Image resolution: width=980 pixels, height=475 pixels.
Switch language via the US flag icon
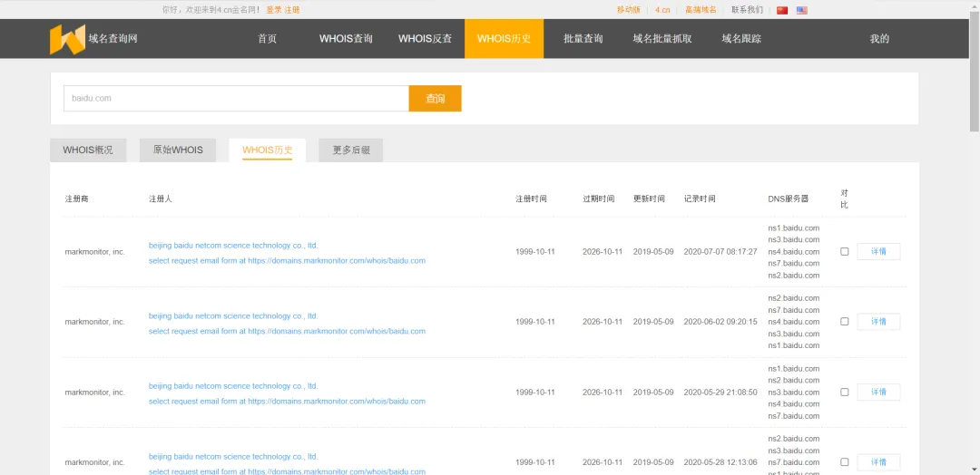(x=802, y=10)
